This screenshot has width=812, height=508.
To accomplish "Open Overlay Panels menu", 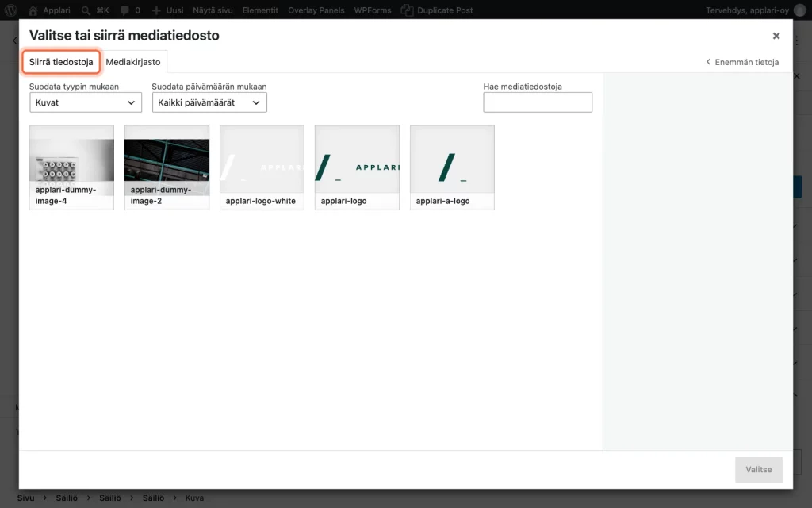I will pos(316,10).
